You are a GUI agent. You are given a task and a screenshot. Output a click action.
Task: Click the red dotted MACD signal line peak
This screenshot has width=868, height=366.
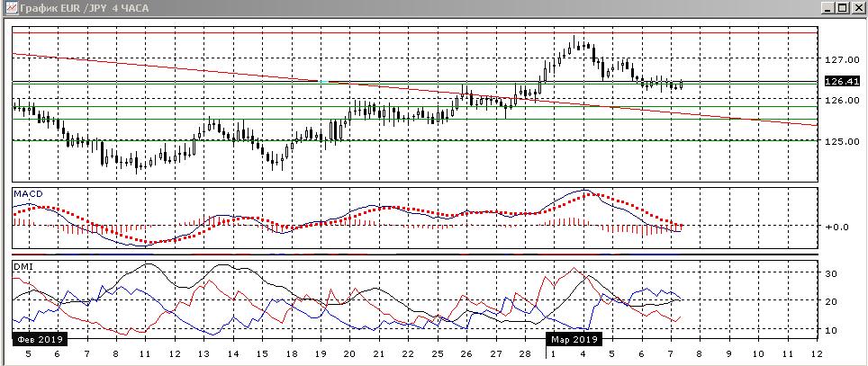pos(587,193)
